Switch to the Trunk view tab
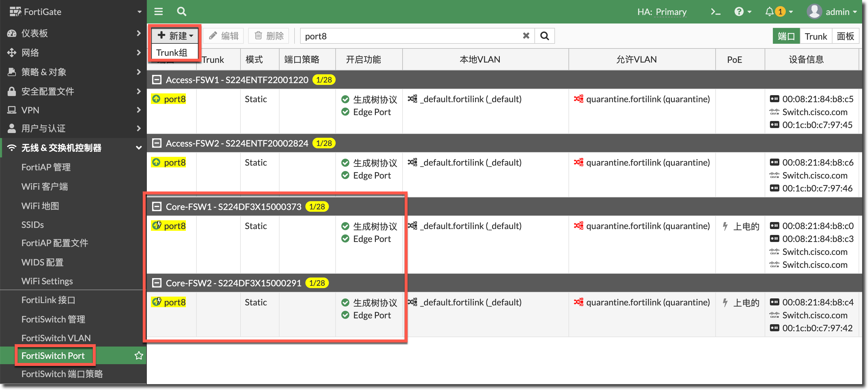Screen dimensions: 868x390 coord(815,36)
